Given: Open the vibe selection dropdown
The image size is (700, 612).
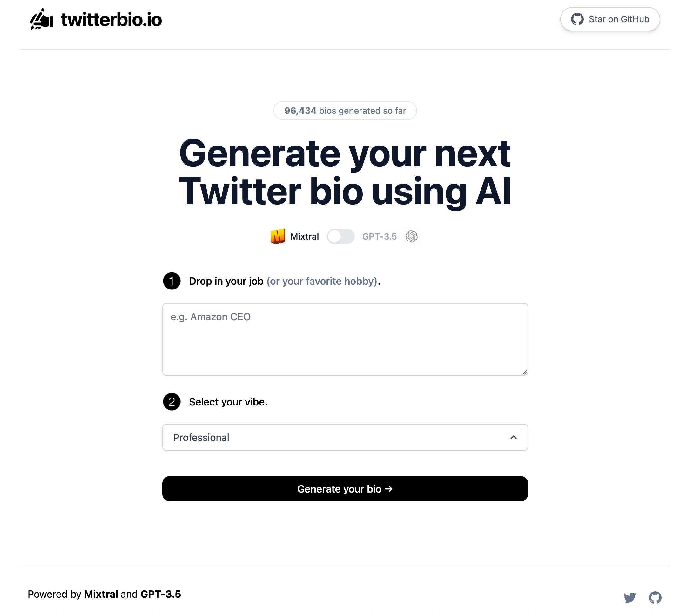Looking at the screenshot, I should [x=345, y=437].
